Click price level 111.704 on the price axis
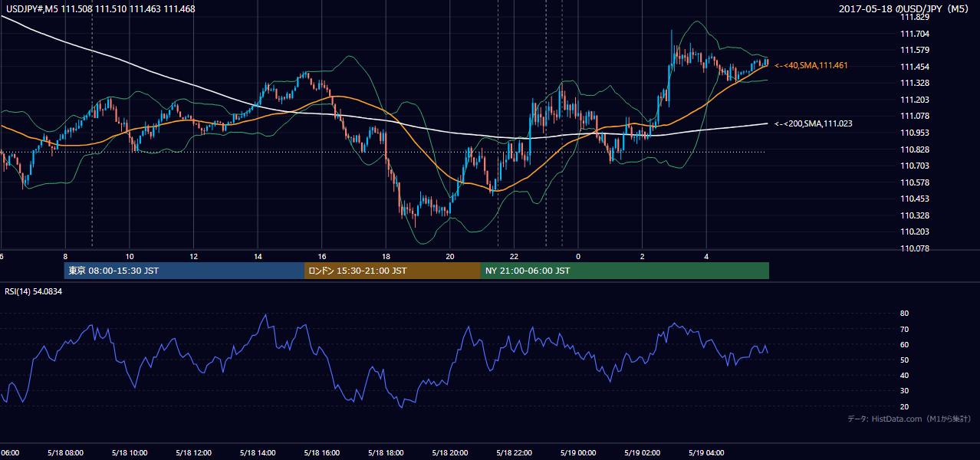This screenshot has height=460, width=980. tap(914, 34)
